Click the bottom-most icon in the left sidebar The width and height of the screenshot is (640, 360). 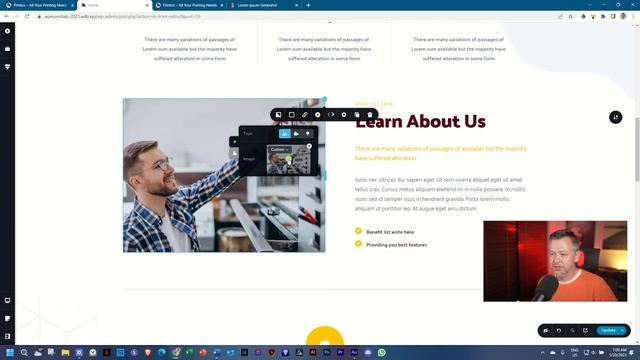tap(7, 336)
